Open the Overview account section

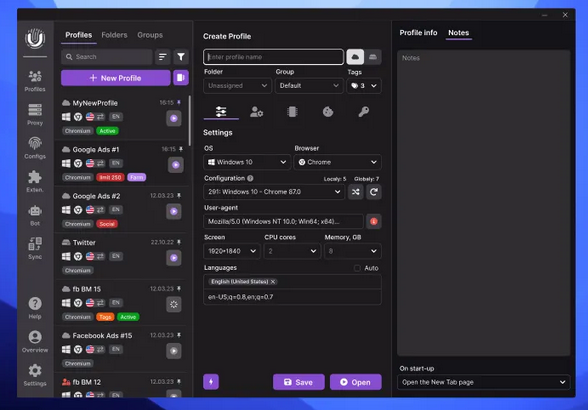click(x=35, y=341)
